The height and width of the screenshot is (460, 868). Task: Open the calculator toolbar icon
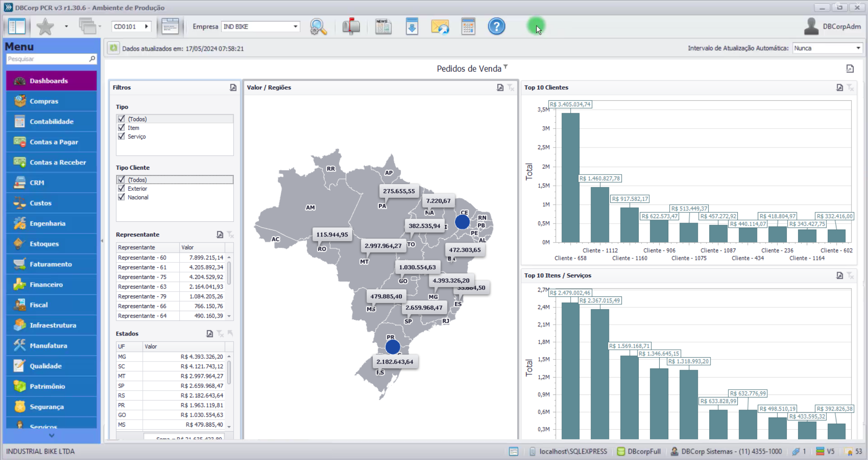click(x=467, y=26)
